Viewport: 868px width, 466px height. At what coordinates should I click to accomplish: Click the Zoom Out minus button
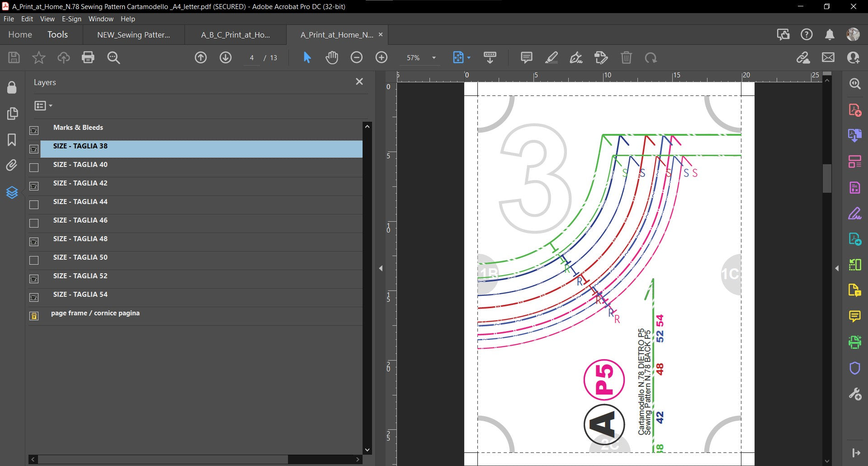coord(356,57)
